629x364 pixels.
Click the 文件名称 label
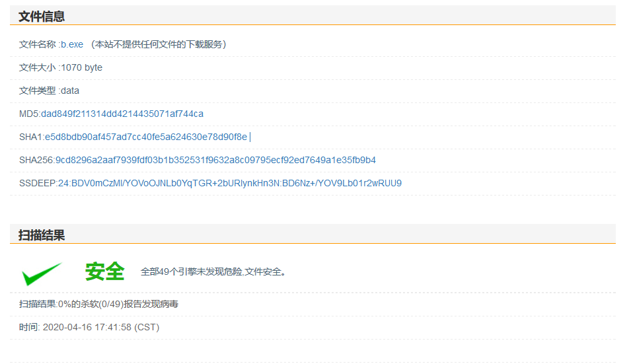37,44
